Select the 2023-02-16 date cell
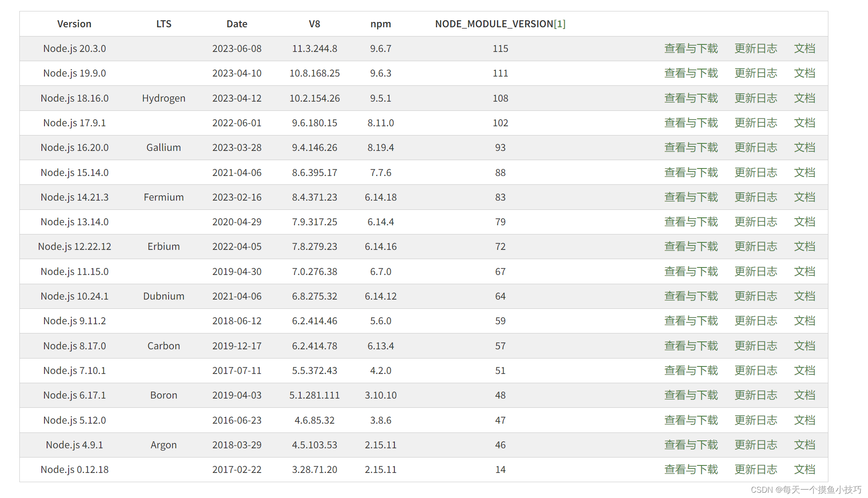Viewport: 868px width, 498px height. point(237,197)
